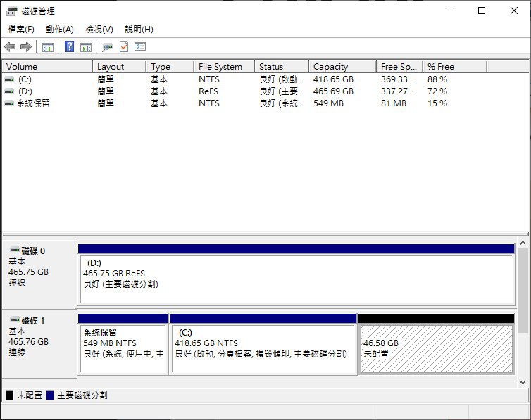Select the drive icon of the (D:) row
The height and width of the screenshot is (420, 531).
coord(9,91)
